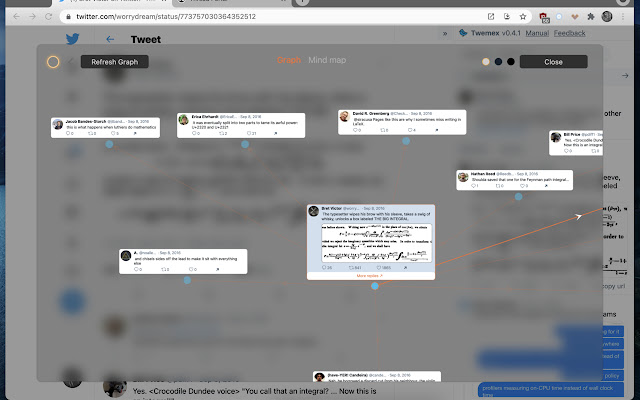Open the tweet by A. via arrow icon

(218, 269)
